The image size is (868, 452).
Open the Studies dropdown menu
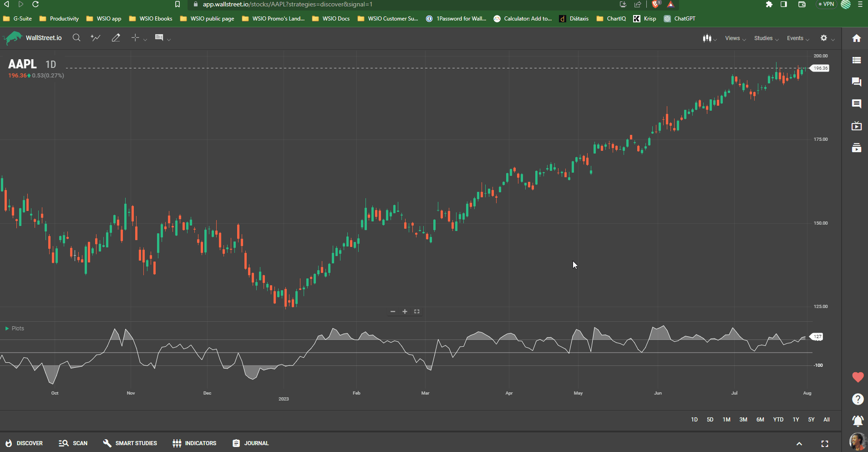[766, 38]
